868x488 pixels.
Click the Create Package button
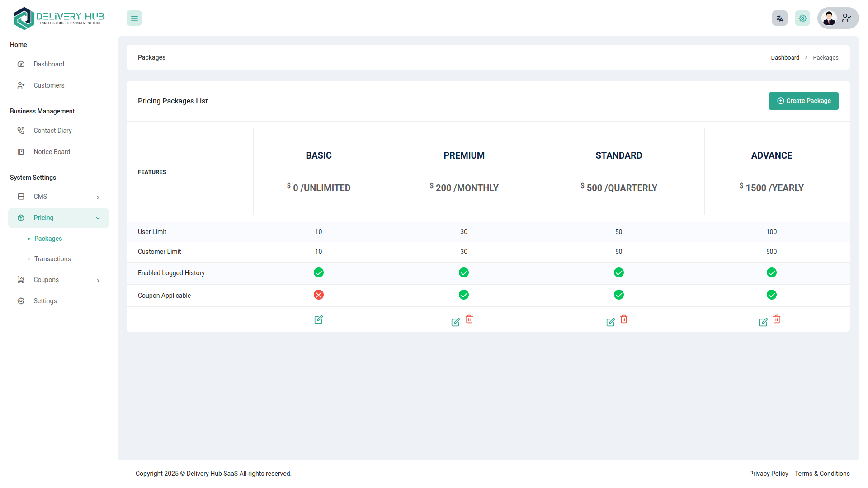[x=803, y=101]
